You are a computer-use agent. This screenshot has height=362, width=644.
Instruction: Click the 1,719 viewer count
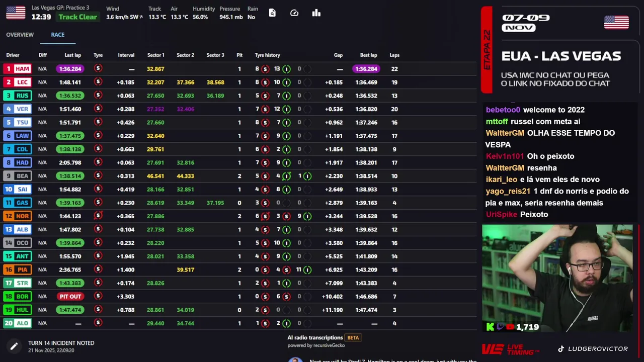[528, 327]
